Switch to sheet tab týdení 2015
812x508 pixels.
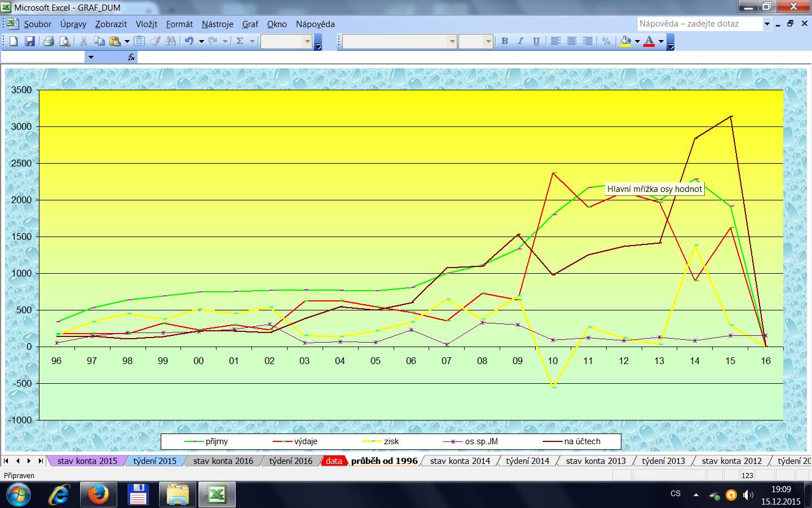tap(155, 461)
